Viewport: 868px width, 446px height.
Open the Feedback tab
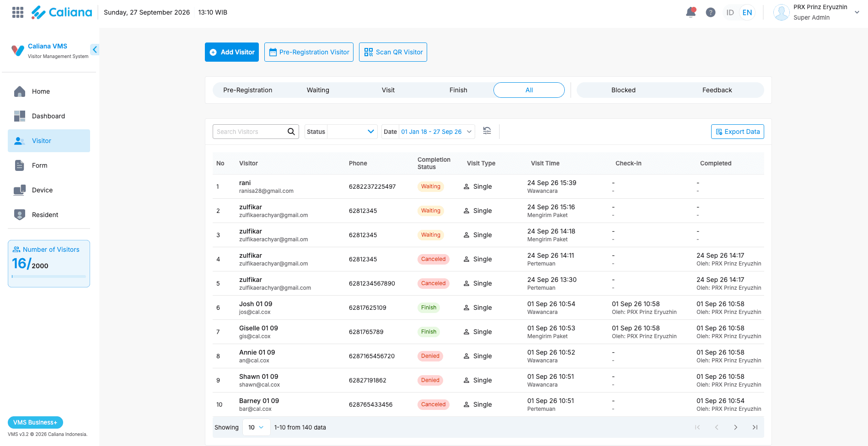tap(717, 90)
